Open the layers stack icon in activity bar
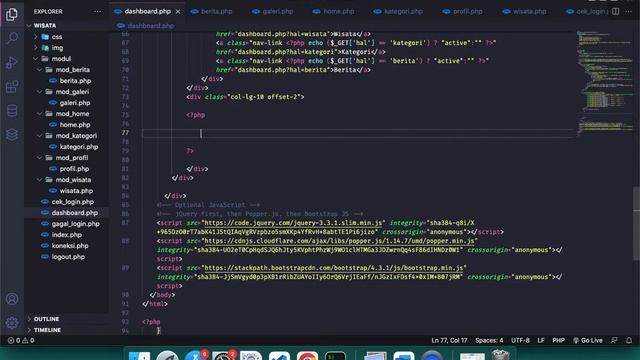The width and height of the screenshot is (640, 360). [x=12, y=134]
